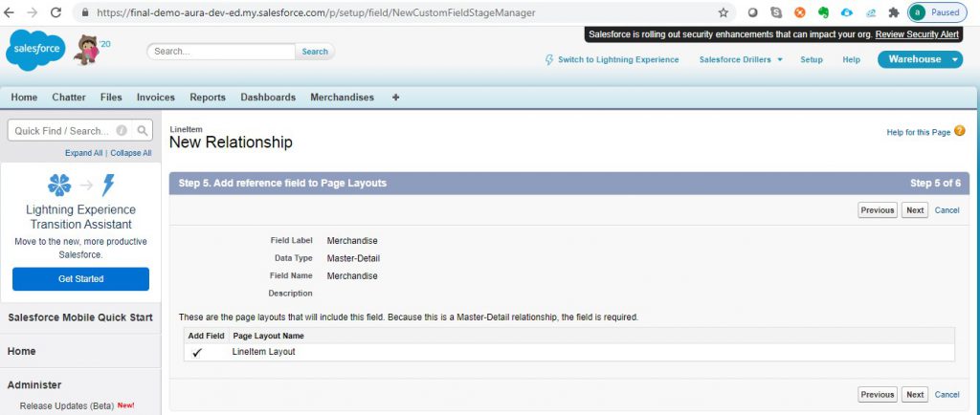The height and width of the screenshot is (415, 980).
Task: Click the Help for this Page question icon
Action: (959, 131)
